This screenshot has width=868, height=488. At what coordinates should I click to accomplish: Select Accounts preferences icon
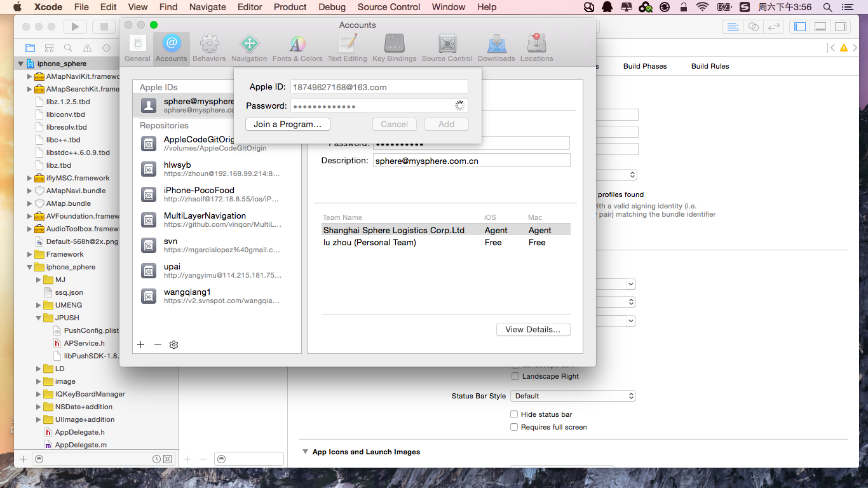coord(172,48)
